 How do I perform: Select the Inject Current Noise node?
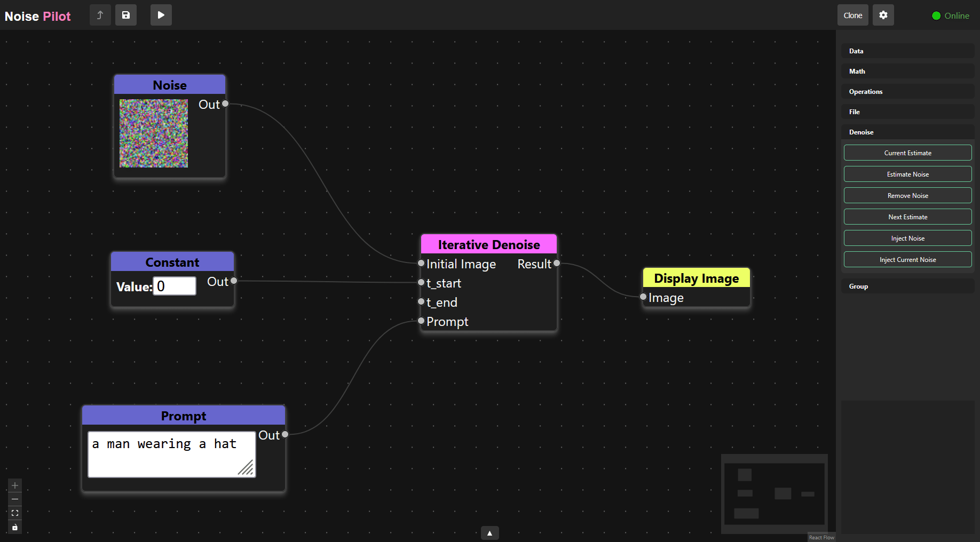click(x=907, y=259)
